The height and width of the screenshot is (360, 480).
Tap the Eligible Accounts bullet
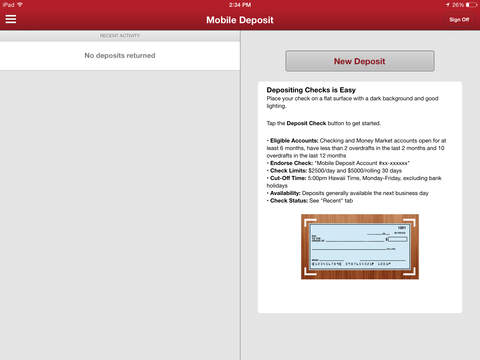coord(356,148)
